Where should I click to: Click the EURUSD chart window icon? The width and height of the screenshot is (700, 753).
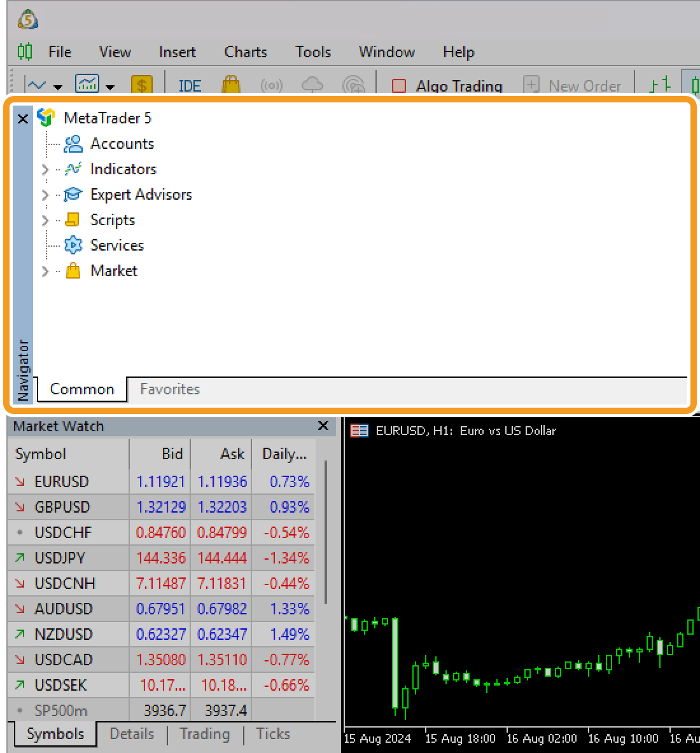coord(360,431)
